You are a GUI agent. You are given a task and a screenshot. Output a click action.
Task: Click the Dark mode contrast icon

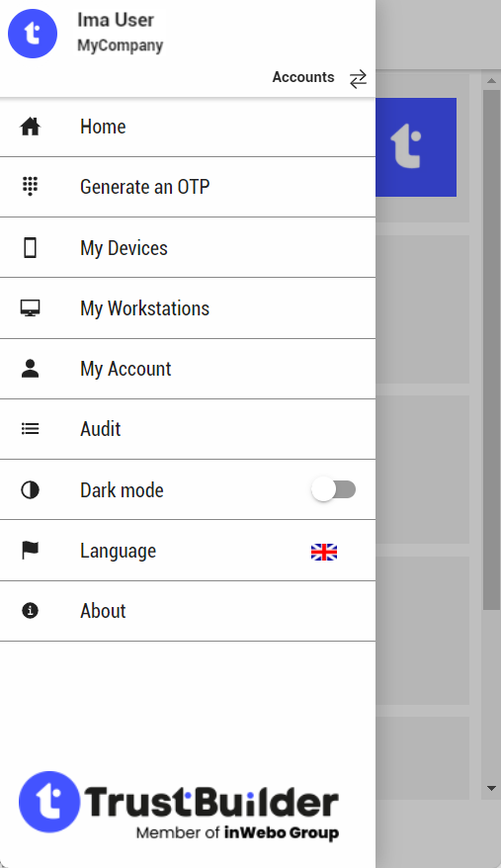[x=30, y=490]
